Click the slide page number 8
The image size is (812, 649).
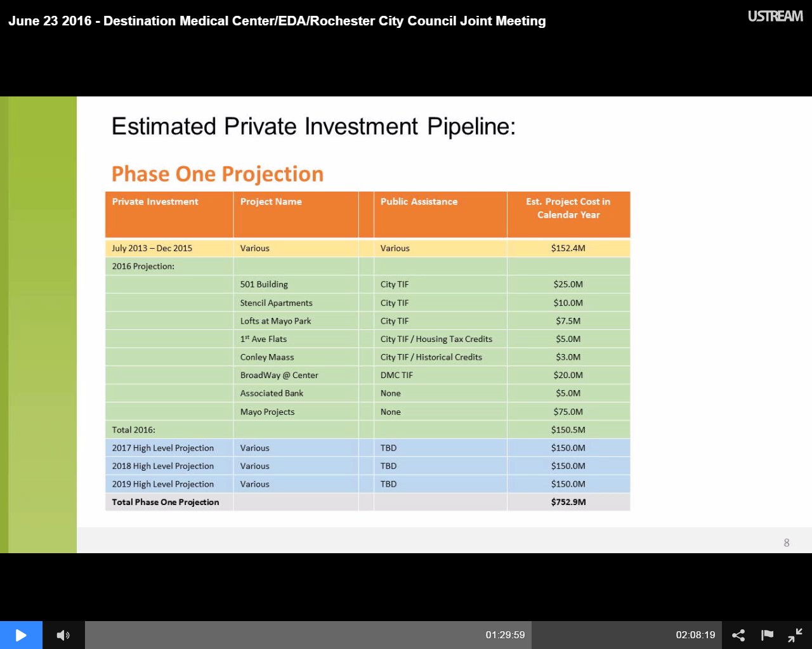[787, 542]
